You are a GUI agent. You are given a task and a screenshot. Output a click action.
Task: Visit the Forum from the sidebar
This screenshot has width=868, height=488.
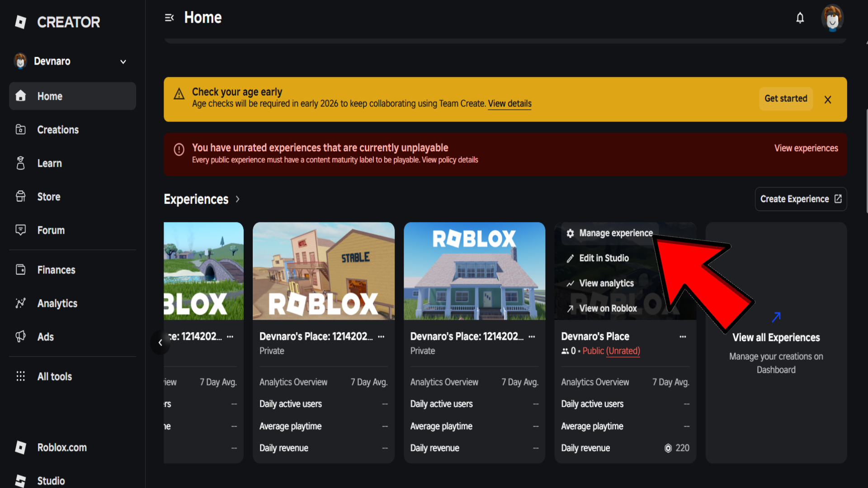pos(51,230)
